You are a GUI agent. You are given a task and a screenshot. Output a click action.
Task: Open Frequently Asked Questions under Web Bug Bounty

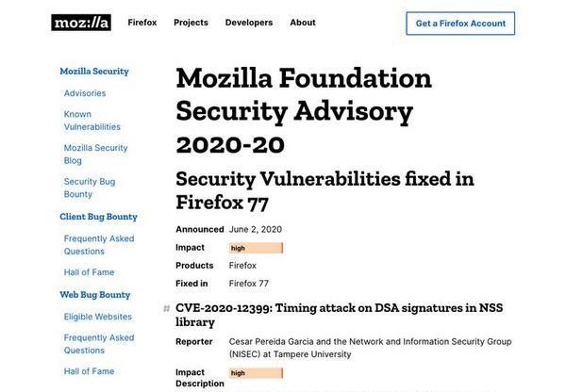99,344
